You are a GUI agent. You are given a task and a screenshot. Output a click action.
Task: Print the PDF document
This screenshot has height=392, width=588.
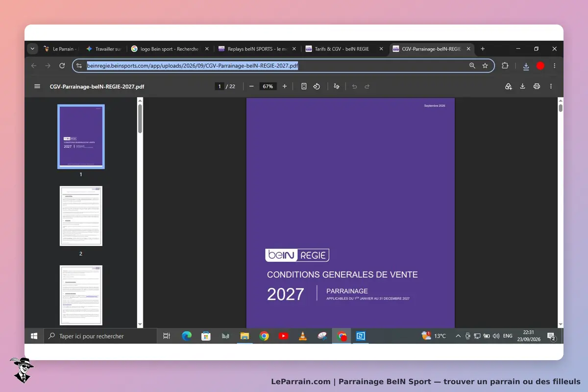[537, 86]
